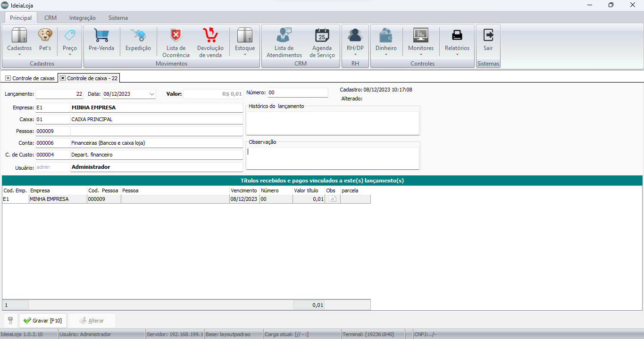644x339 pixels.
Task: Open Lista de Ocorrência shield icon
Action: pyautogui.click(x=176, y=35)
